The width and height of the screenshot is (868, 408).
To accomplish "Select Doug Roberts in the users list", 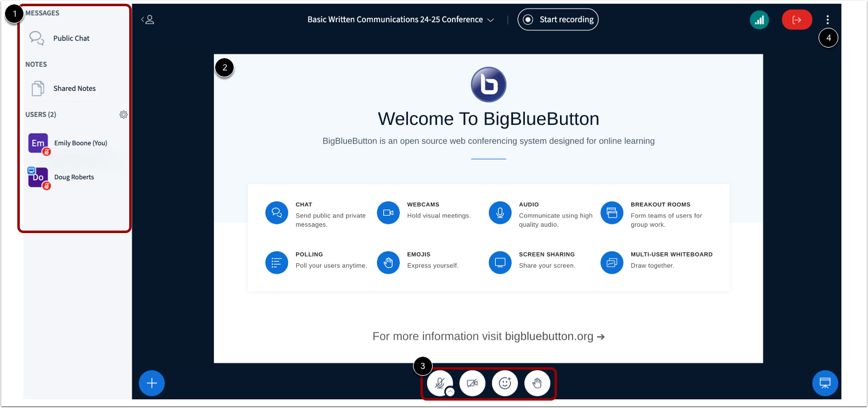I will tap(74, 177).
